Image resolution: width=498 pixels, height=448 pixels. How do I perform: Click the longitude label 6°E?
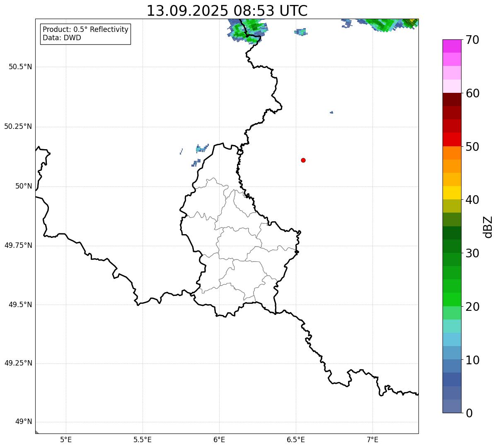[219, 439]
